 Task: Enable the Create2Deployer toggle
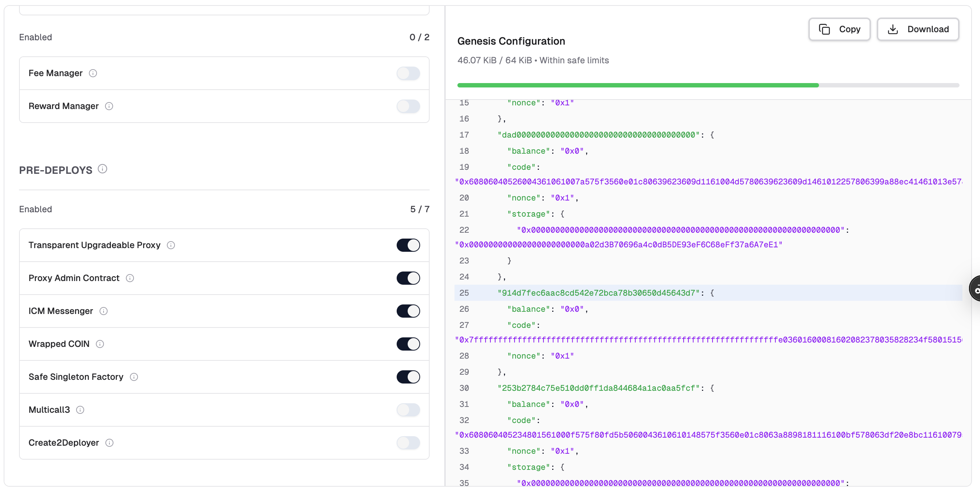408,443
